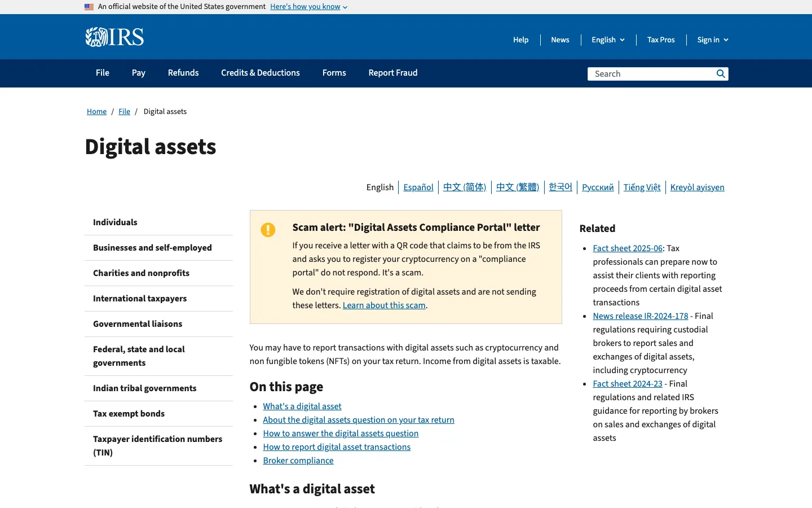Open Credits & Deductions menu
812x508 pixels.
(x=261, y=73)
